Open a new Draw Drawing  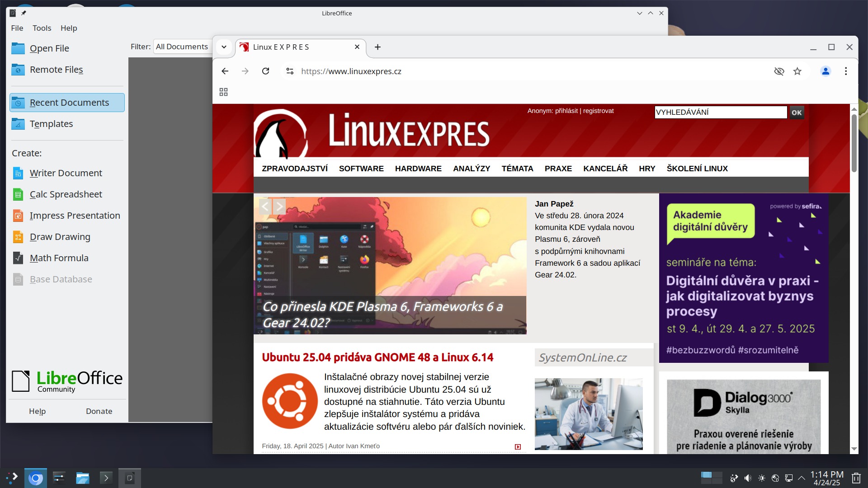60,237
